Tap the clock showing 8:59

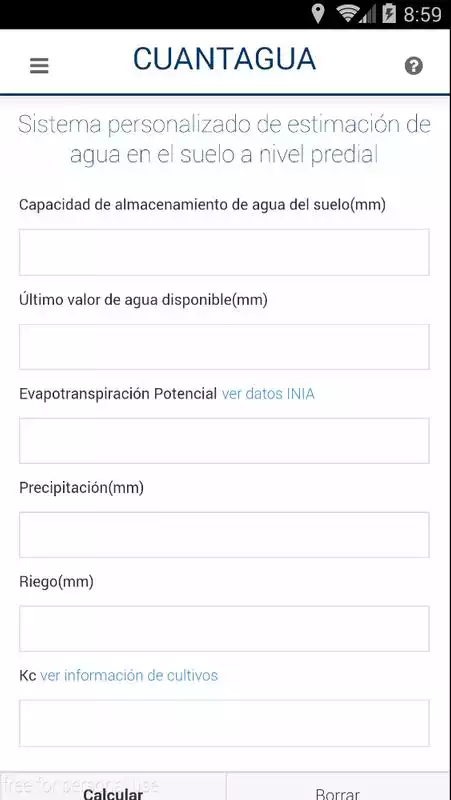coord(422,14)
